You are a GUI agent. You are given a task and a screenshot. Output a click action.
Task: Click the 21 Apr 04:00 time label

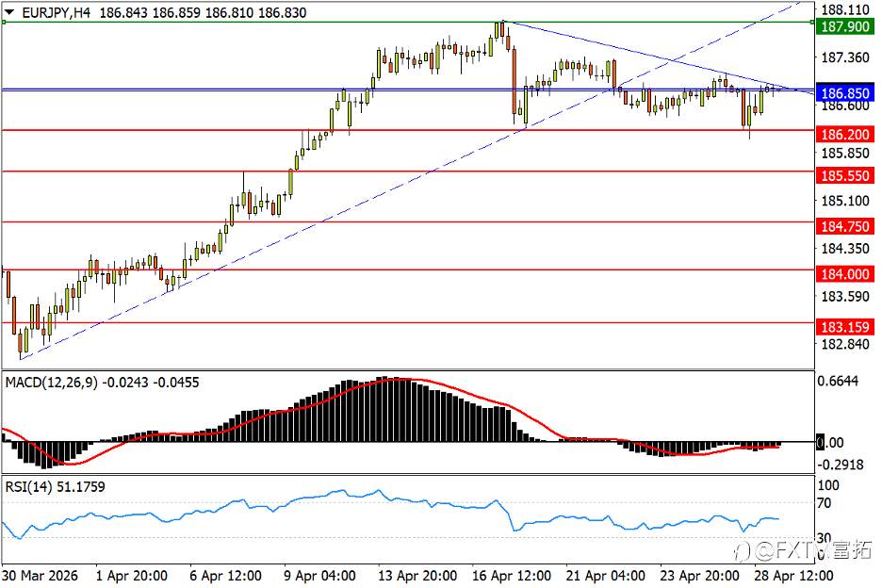(x=605, y=576)
